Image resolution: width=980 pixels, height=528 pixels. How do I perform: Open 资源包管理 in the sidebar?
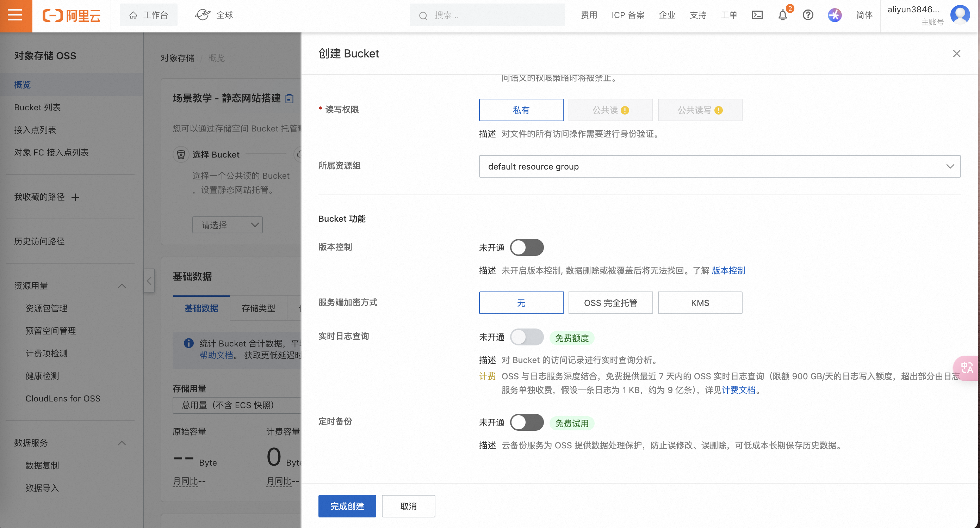(x=46, y=308)
